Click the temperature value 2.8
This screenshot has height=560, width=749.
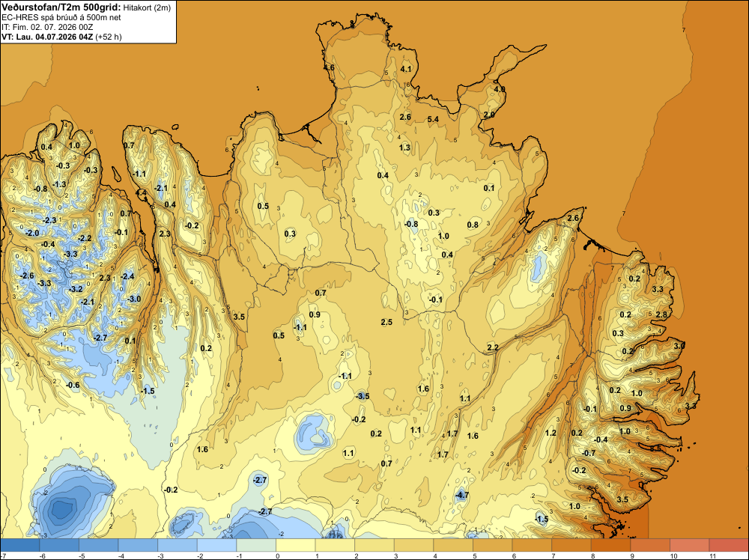click(x=661, y=314)
